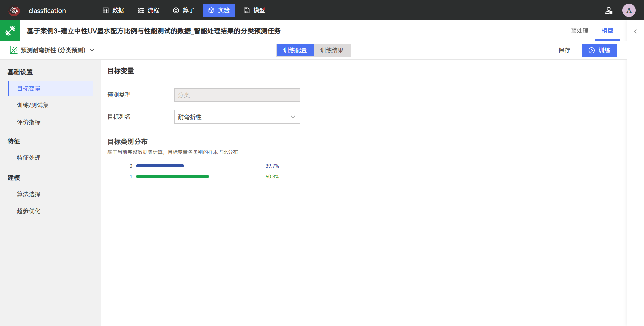Select the 模型 tab below the header

(x=607, y=31)
